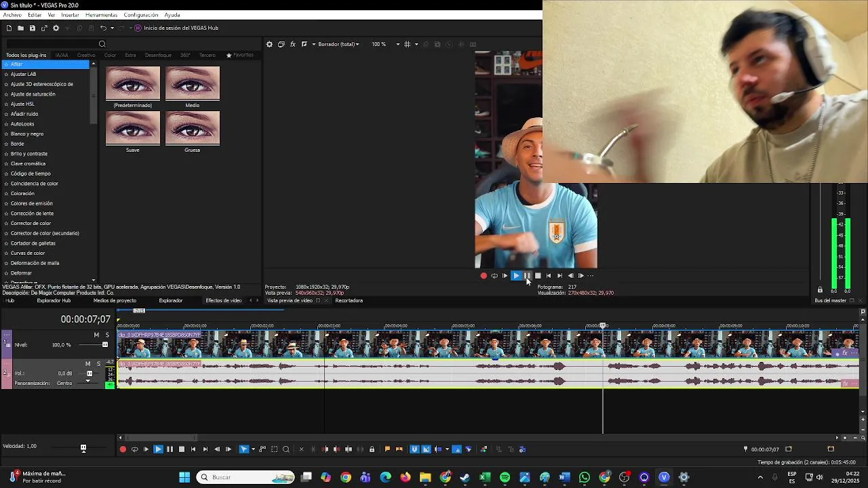Pause playback in video preview controls
Screen dimensions: 868x488
coord(527,276)
